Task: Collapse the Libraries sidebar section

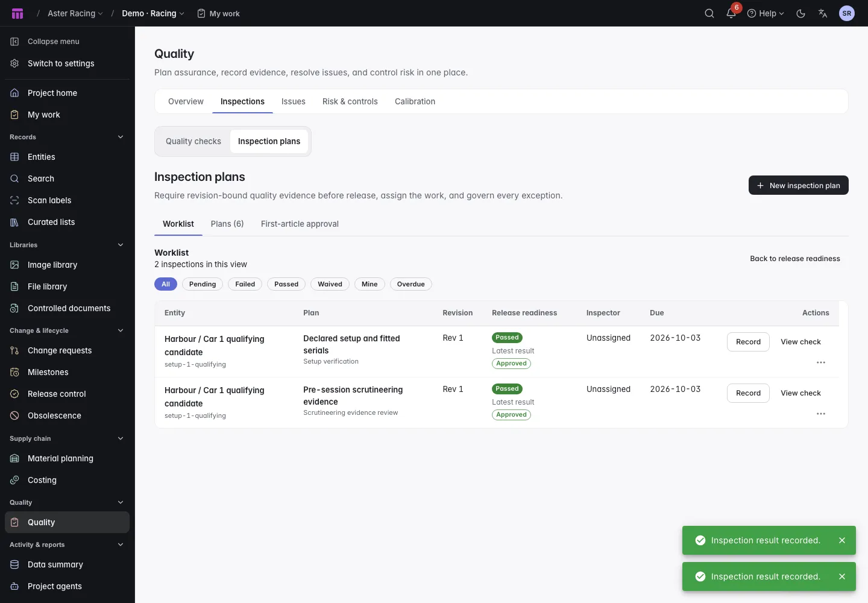Action: [121, 245]
